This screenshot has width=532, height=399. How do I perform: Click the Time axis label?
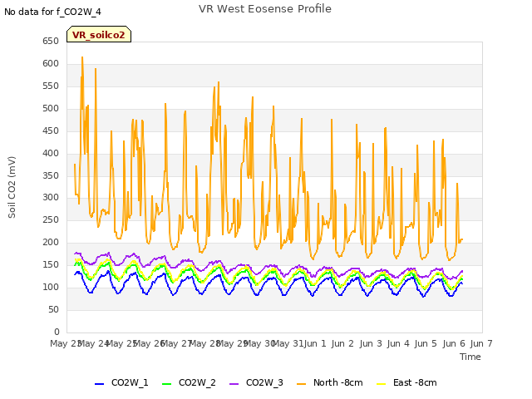click(470, 357)
